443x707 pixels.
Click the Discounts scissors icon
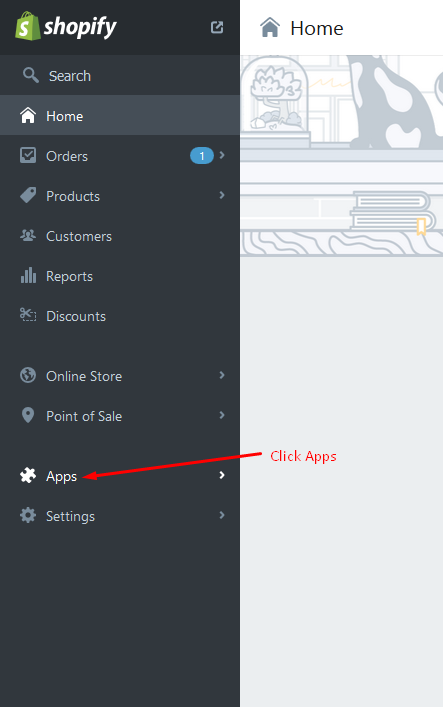[28, 315]
